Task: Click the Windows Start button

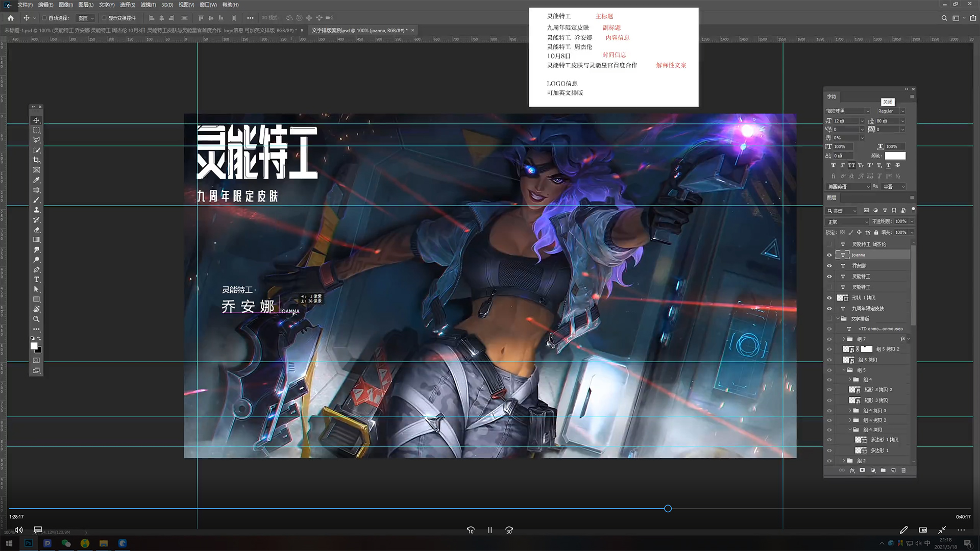Action: tap(9, 543)
